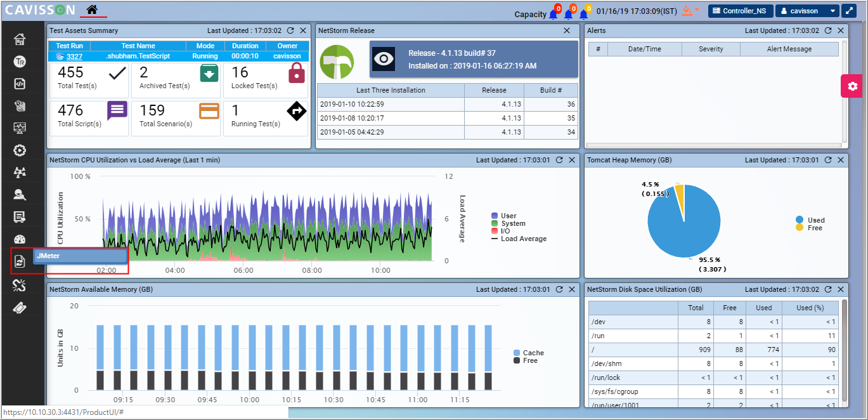Refresh the Test Assets Summary panel
868x420 pixels.
tap(290, 30)
